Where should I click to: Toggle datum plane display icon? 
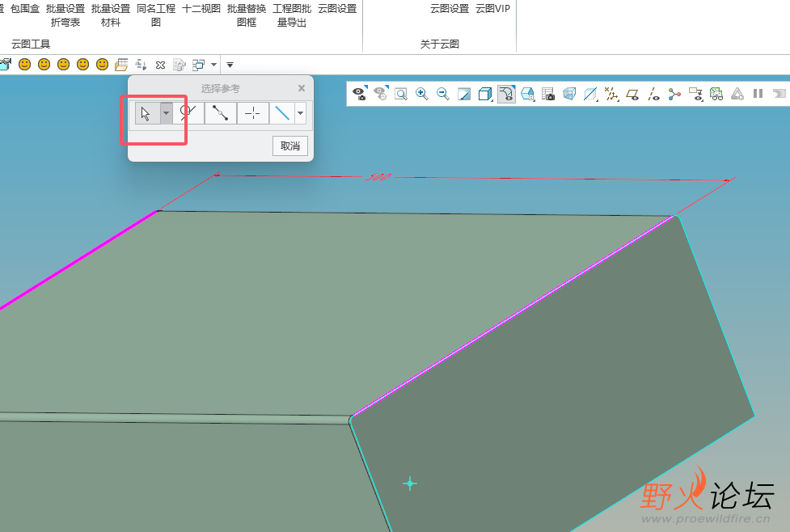click(x=633, y=95)
